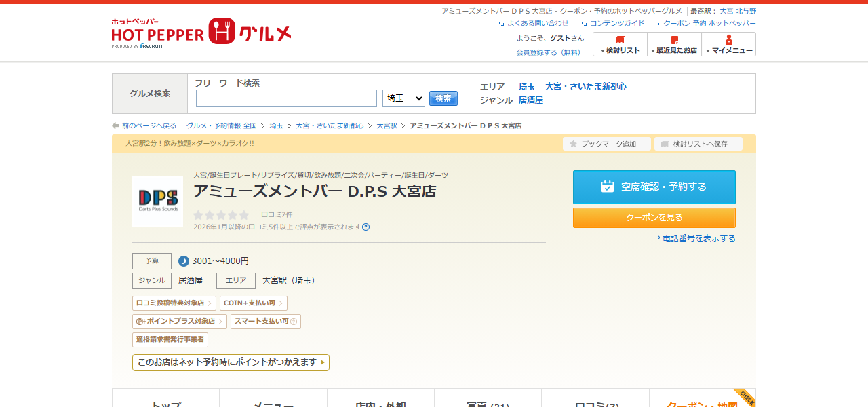This screenshot has width=868, height=407.
Task: Click 会員登録する（無料） link
Action: coord(549,52)
